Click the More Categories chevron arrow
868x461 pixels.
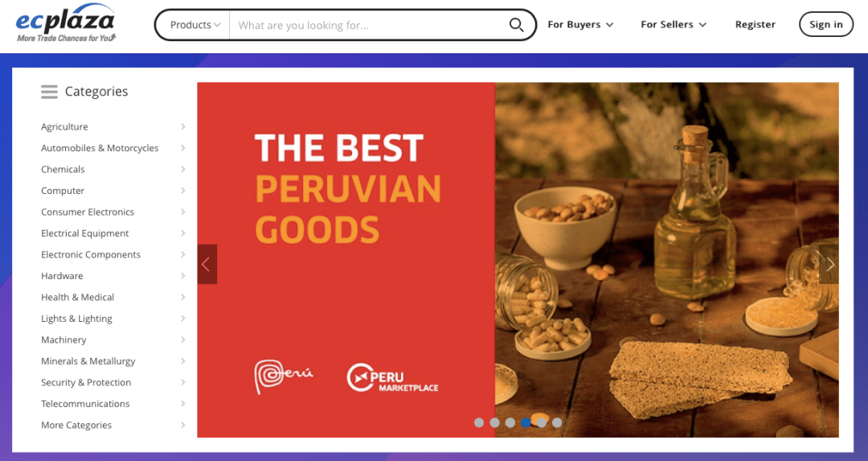tap(182, 425)
